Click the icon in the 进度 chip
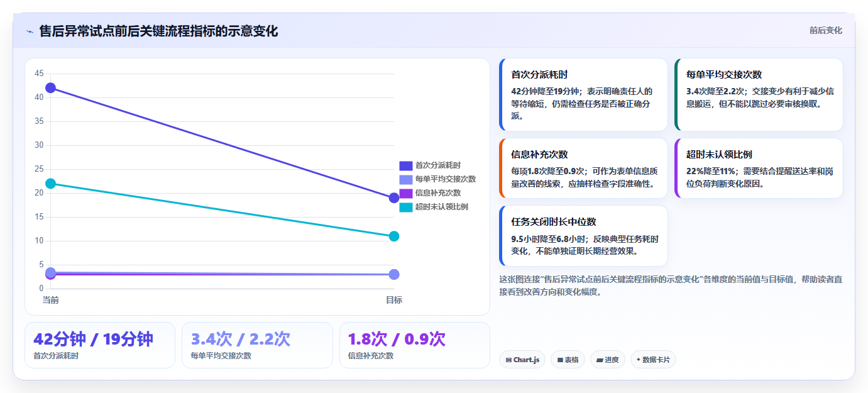 (600, 360)
